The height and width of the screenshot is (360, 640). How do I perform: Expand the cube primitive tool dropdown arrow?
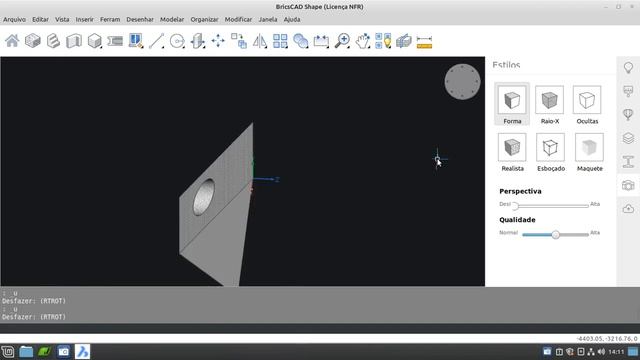(x=100, y=47)
